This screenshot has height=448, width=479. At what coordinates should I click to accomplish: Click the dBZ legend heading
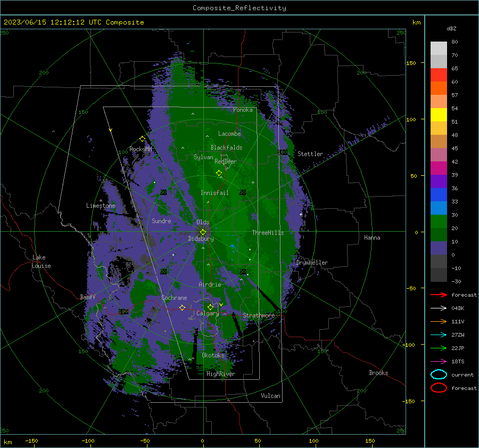tap(451, 28)
